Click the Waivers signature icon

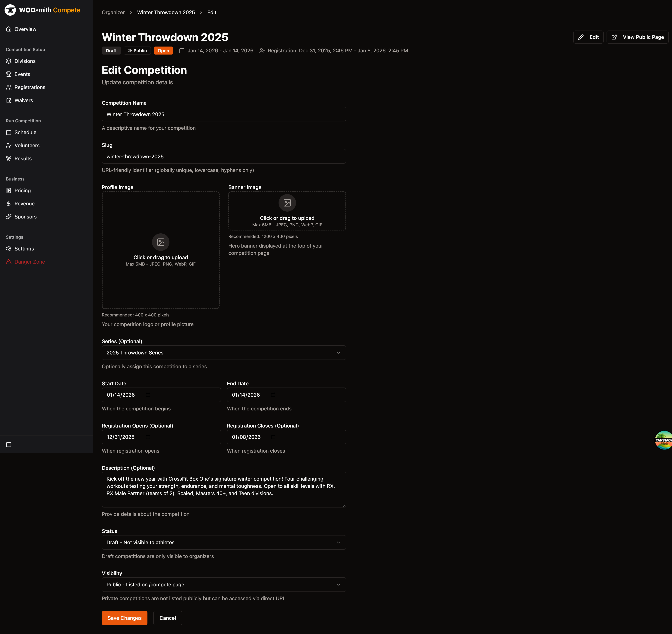pos(9,100)
